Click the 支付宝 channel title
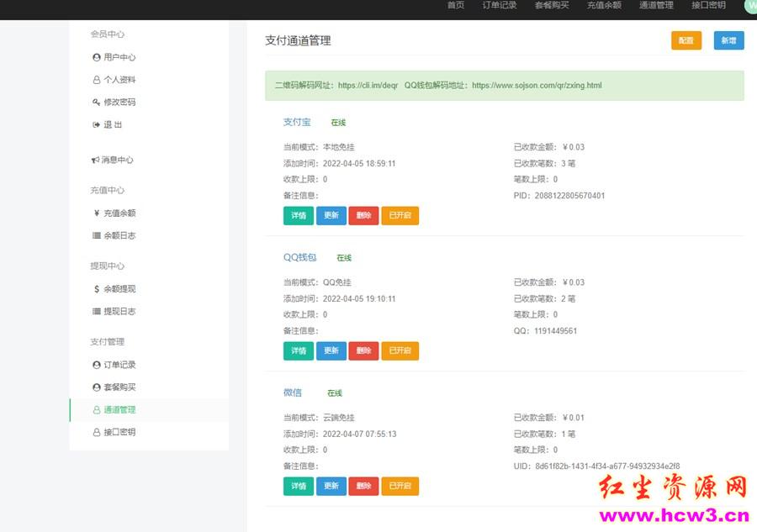The image size is (757, 532). [297, 122]
